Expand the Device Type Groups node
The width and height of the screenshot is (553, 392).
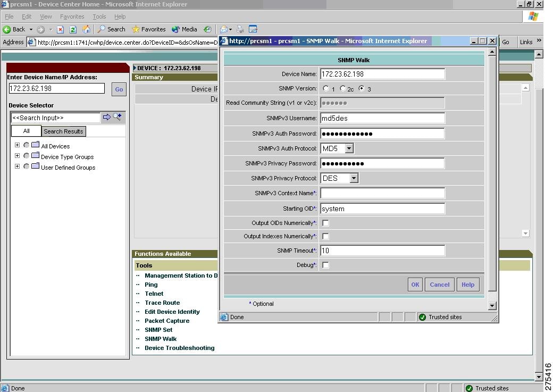pos(17,156)
